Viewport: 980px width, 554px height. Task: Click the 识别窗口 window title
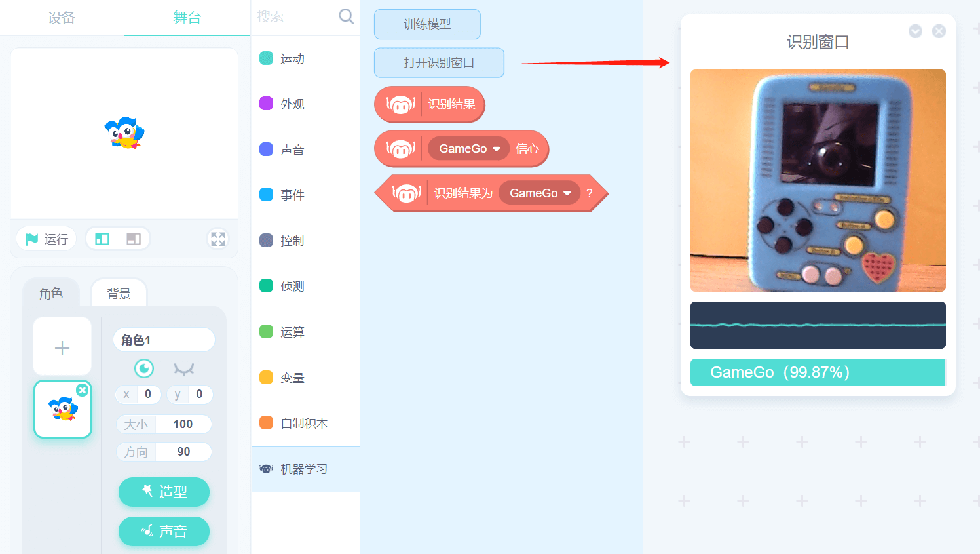click(818, 42)
